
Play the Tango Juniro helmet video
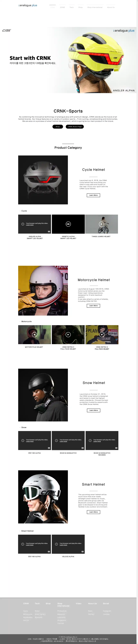(101, 224)
